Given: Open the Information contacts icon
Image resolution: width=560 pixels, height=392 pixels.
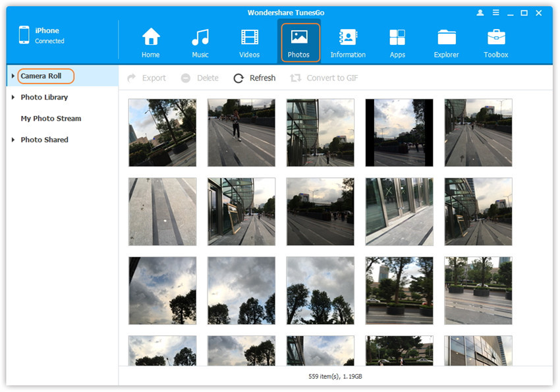Looking at the screenshot, I should pyautogui.click(x=348, y=38).
